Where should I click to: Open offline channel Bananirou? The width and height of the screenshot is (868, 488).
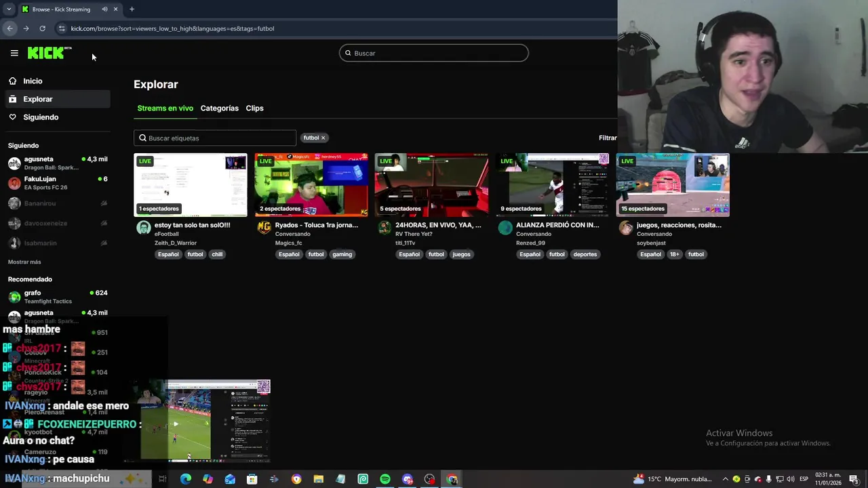pos(58,203)
